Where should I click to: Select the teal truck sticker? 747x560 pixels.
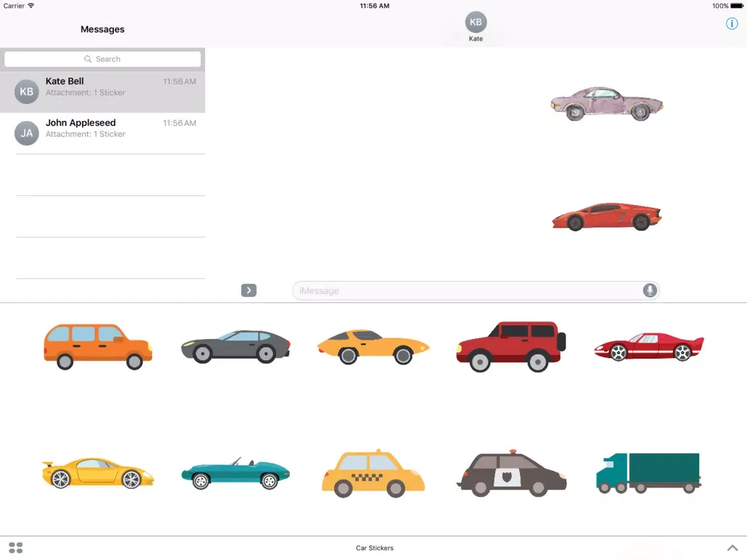pos(649,473)
